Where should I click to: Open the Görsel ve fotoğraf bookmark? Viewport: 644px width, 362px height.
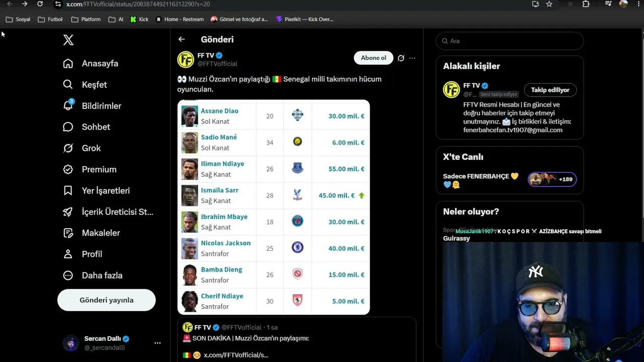pos(239,19)
